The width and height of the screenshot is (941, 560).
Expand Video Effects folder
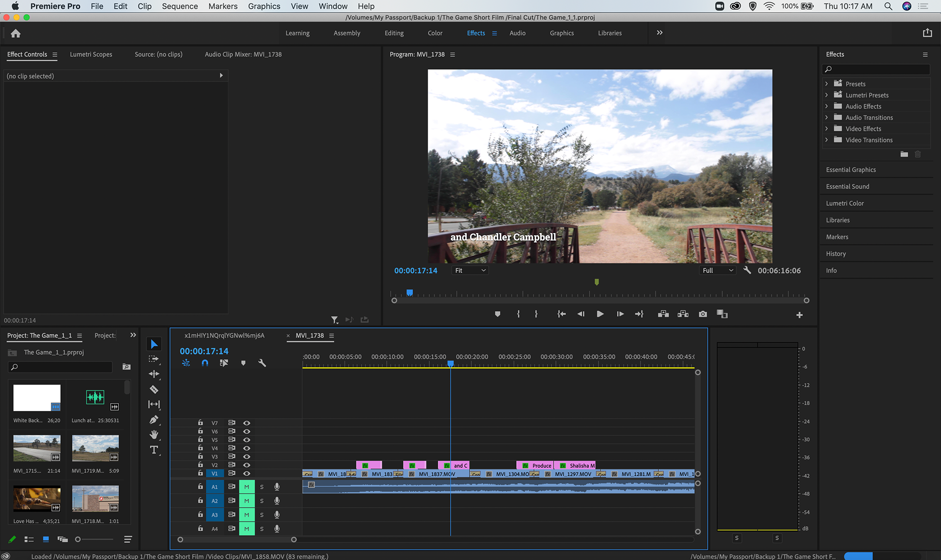[x=826, y=129]
